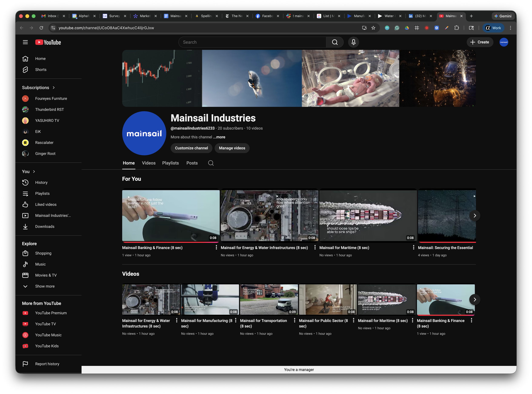Play Mainsail for Transportation video thumbnail
Viewport: 532px width, 394px height.
[x=269, y=299]
